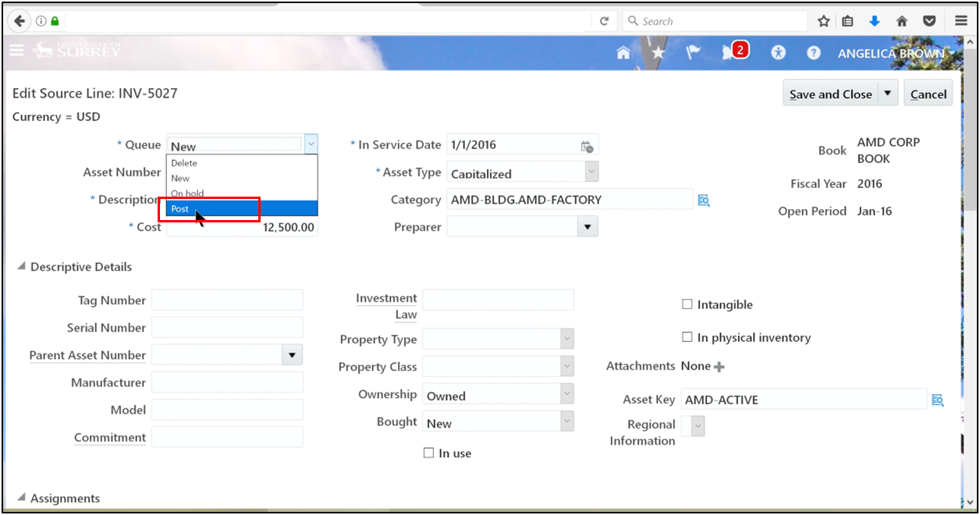This screenshot has height=515, width=980.
Task: Add an attachment with the plus icon
Action: pos(719,367)
